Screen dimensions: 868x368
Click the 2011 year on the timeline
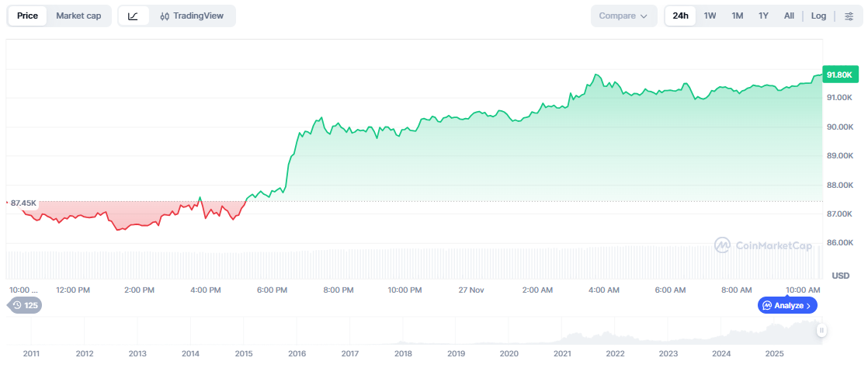pyautogui.click(x=32, y=353)
